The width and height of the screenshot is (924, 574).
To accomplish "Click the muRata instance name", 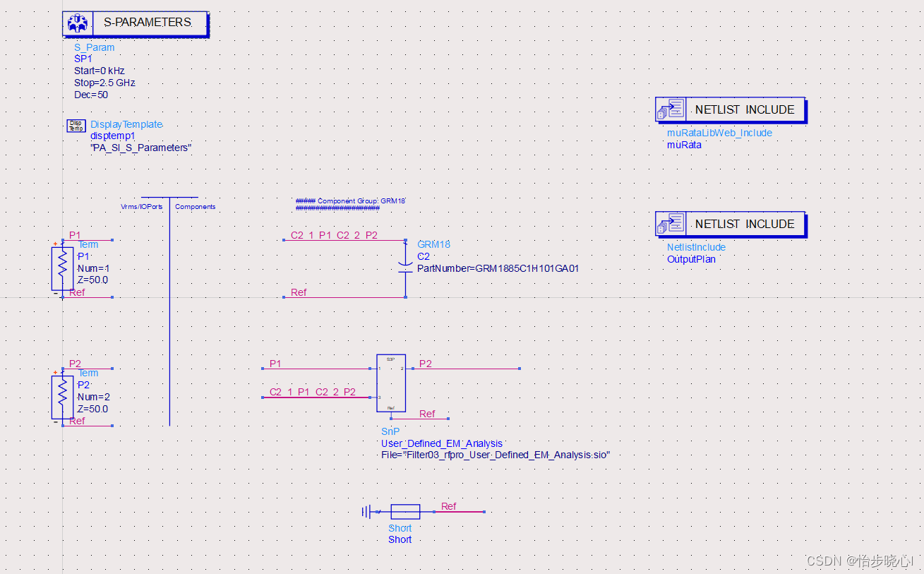I will click(684, 145).
